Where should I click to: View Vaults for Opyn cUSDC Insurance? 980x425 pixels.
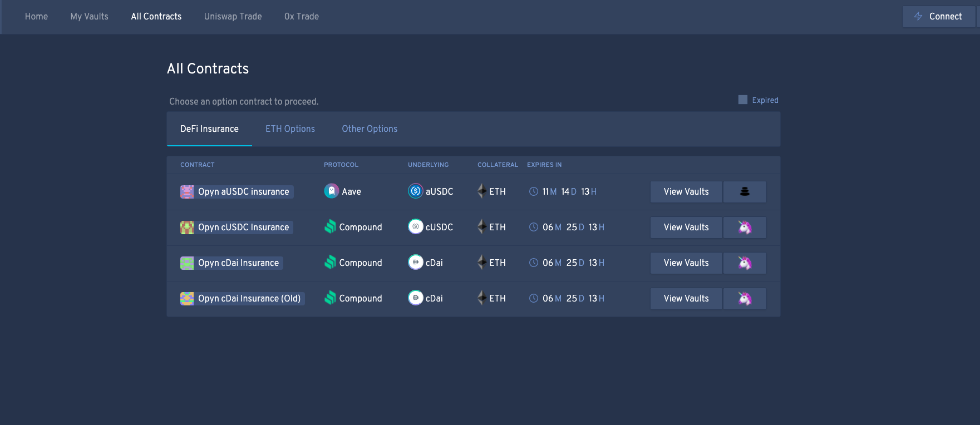point(686,228)
